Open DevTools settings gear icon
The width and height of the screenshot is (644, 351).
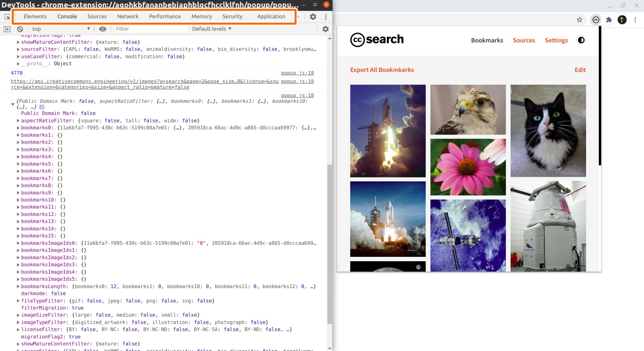[313, 17]
